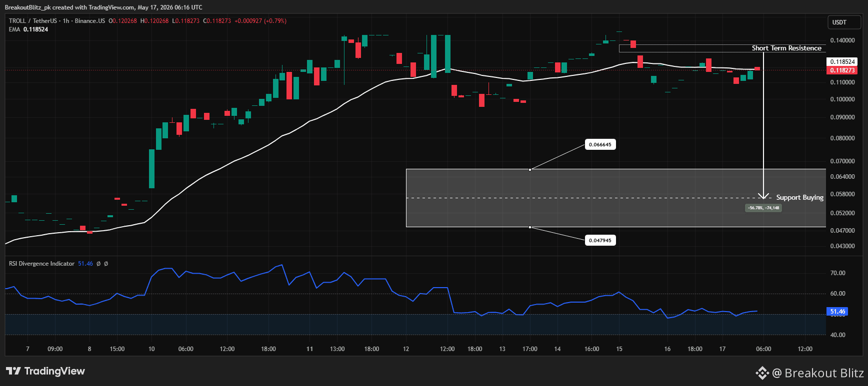Click the 13:00 time axis label
Screen dimensions: 868x386
pyautogui.click(x=337, y=349)
